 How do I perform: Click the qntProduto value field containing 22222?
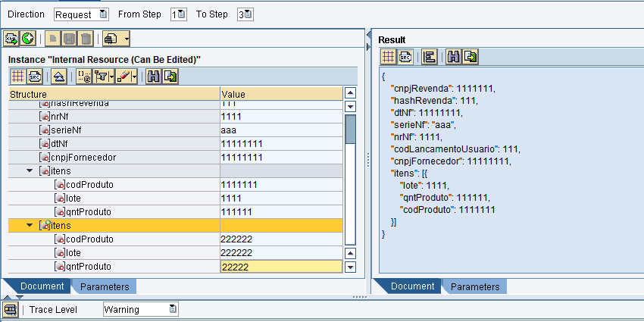(x=280, y=267)
